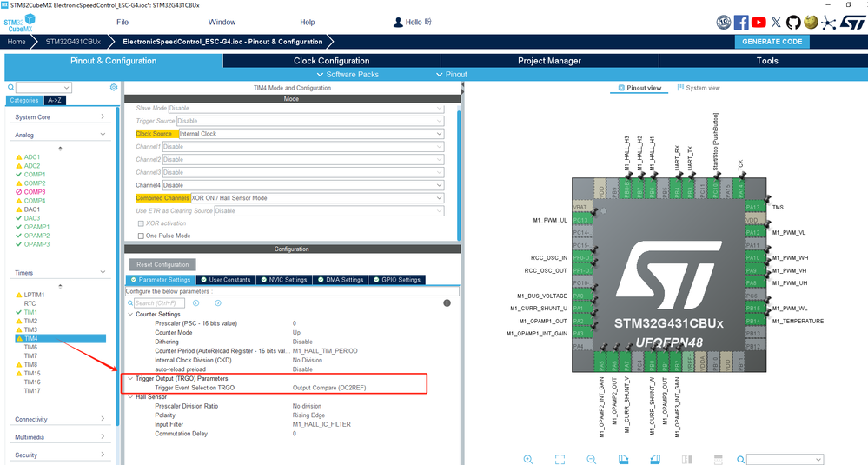Open the Pinout dropdown menu

point(451,74)
